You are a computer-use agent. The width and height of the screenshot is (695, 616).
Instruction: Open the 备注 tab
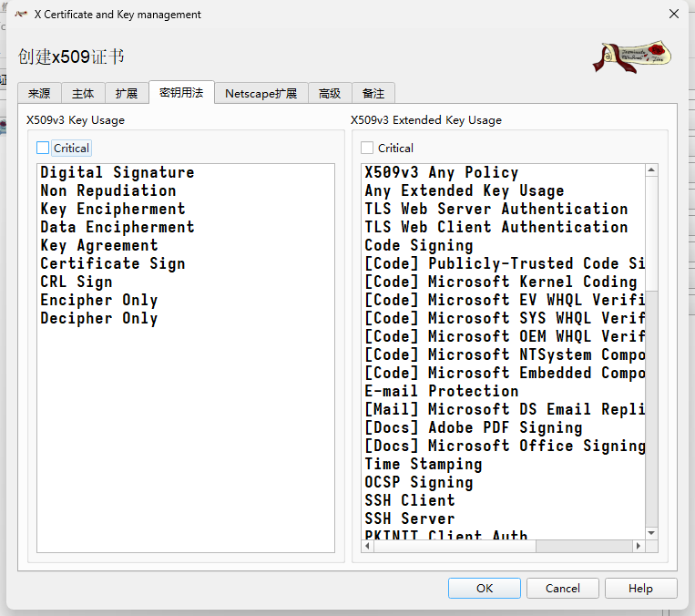[373, 93]
